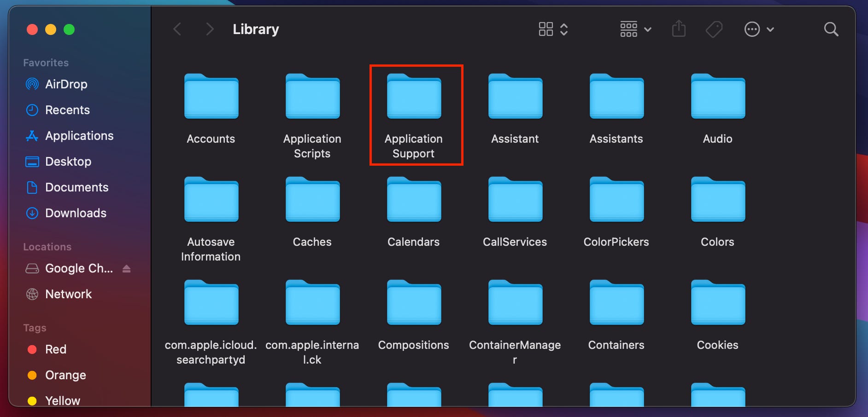Viewport: 868px width, 417px height.
Task: Click the Locations section header
Action: [x=47, y=247]
